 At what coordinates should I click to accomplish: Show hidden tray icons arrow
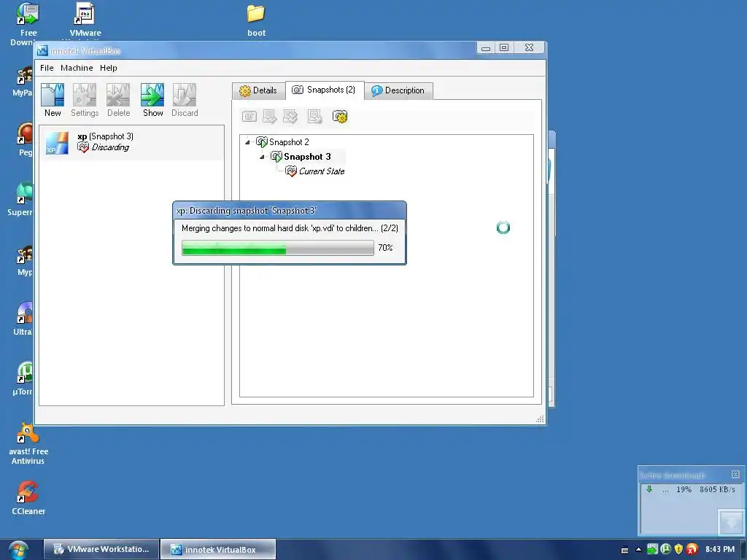click(638, 549)
